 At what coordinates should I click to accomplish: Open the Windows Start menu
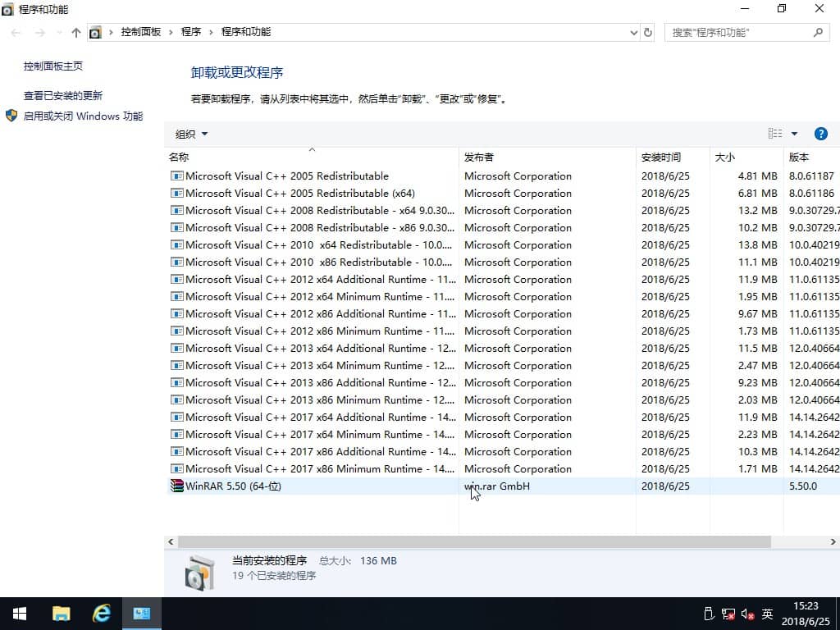click(20, 614)
